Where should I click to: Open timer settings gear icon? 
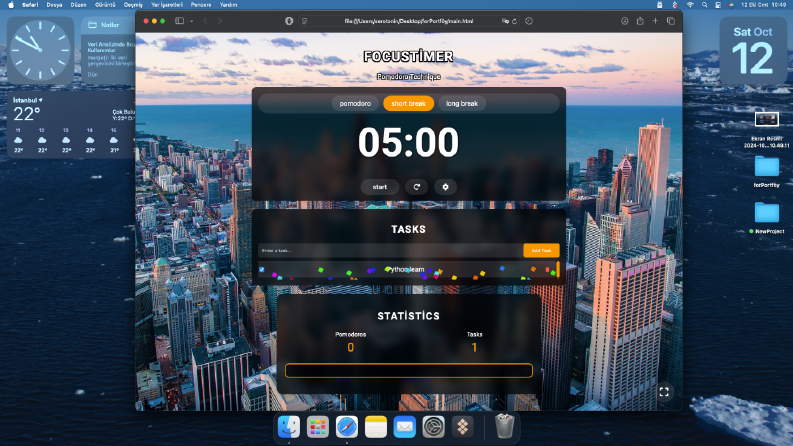pyautogui.click(x=445, y=187)
